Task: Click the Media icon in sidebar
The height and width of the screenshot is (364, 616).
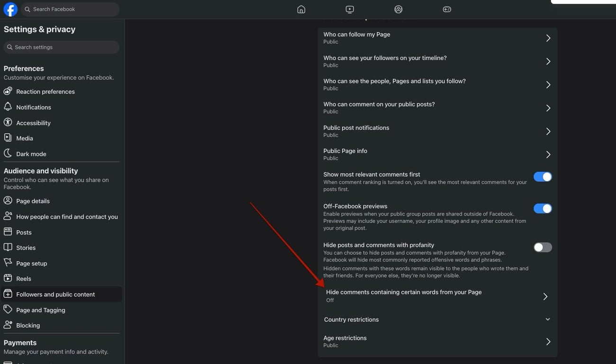Action: tap(8, 138)
